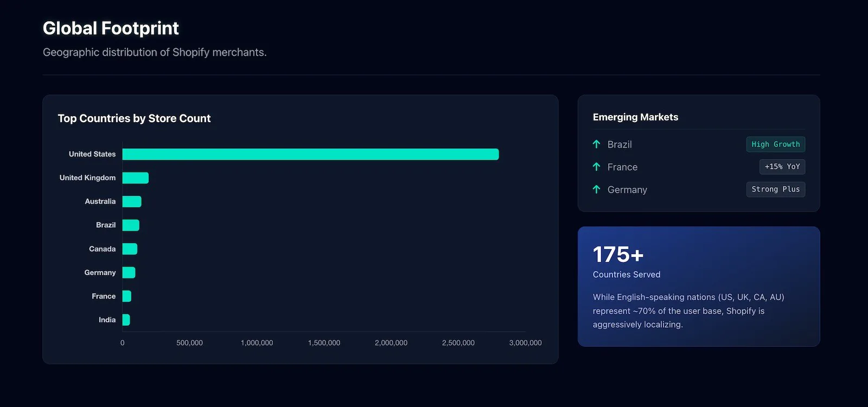868x407 pixels.
Task: Click the Emerging Markets heading
Action: (x=635, y=117)
